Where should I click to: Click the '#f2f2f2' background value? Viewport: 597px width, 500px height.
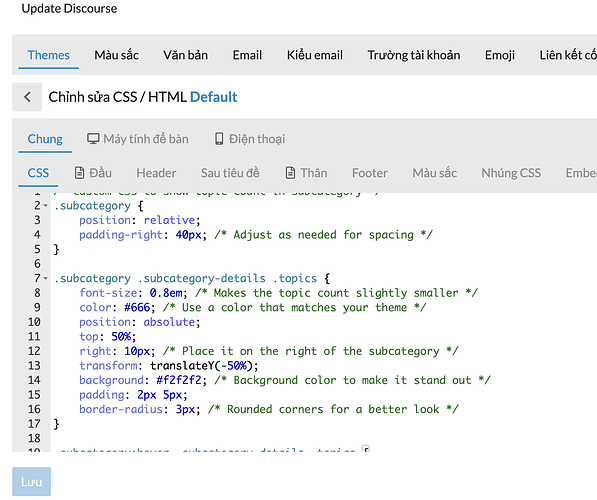point(179,380)
